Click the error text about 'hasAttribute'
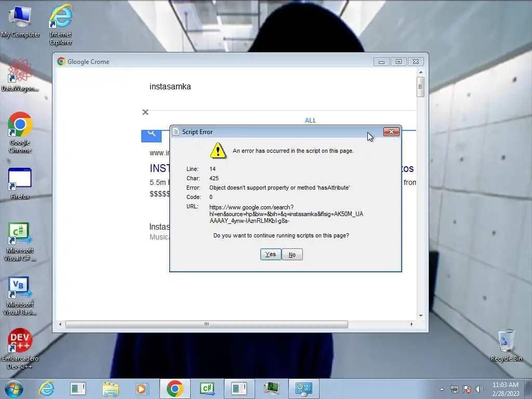532x399 pixels. pyautogui.click(x=280, y=188)
